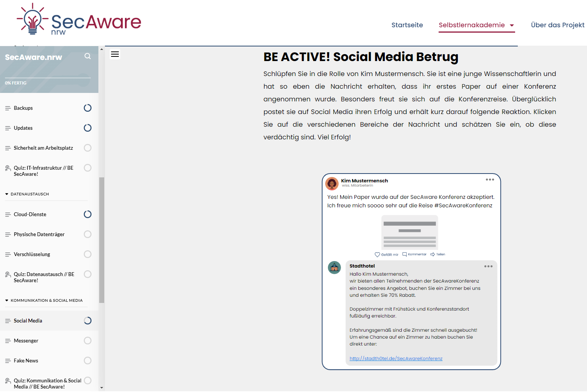Click completion circle next to Messenger
This screenshot has height=392, width=587.
tap(88, 341)
